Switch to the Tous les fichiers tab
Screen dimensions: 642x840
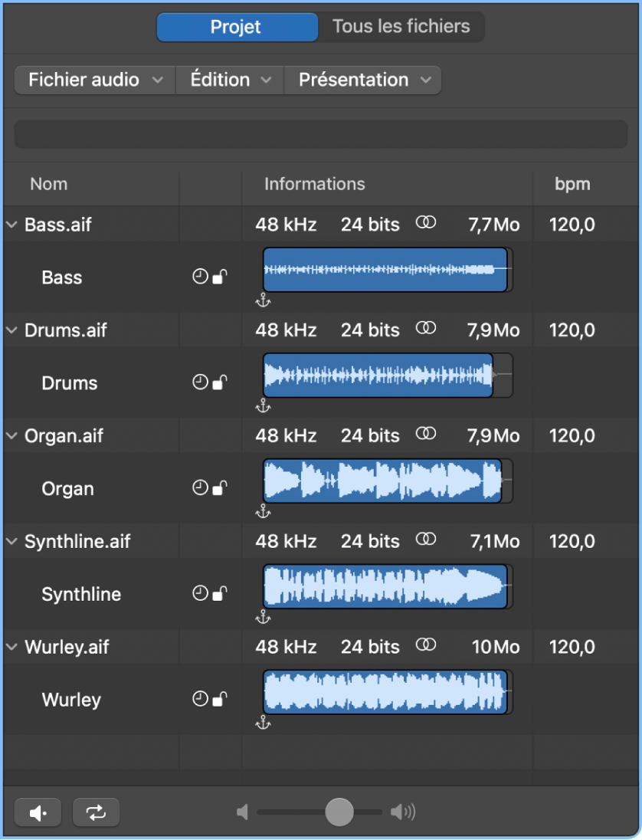(401, 26)
